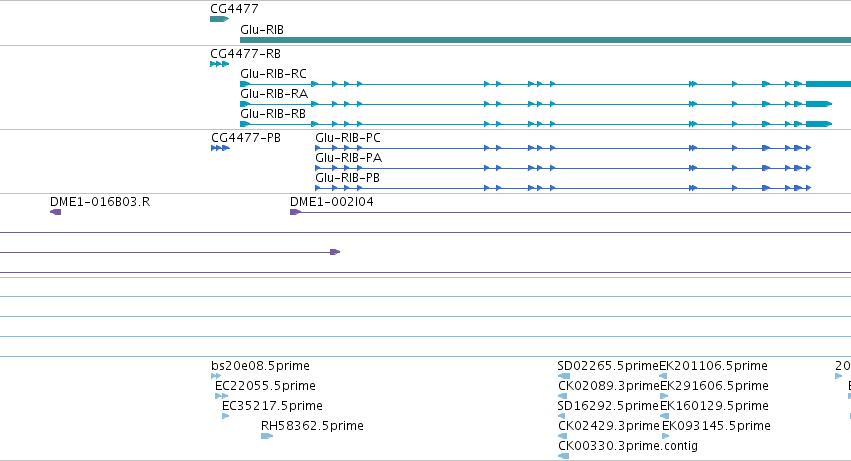Select the Glu-RIB-RC transcript label
Screen dimensions: 851x461
click(x=274, y=74)
